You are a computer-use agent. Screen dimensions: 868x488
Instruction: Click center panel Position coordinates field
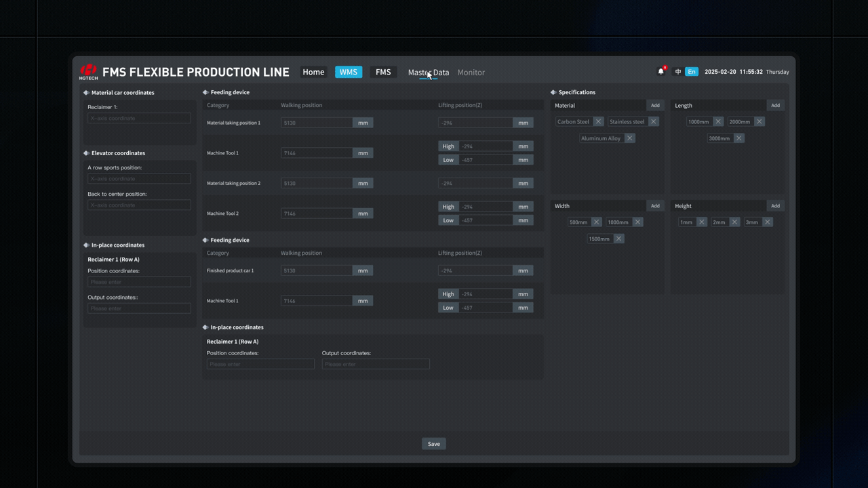click(x=260, y=365)
